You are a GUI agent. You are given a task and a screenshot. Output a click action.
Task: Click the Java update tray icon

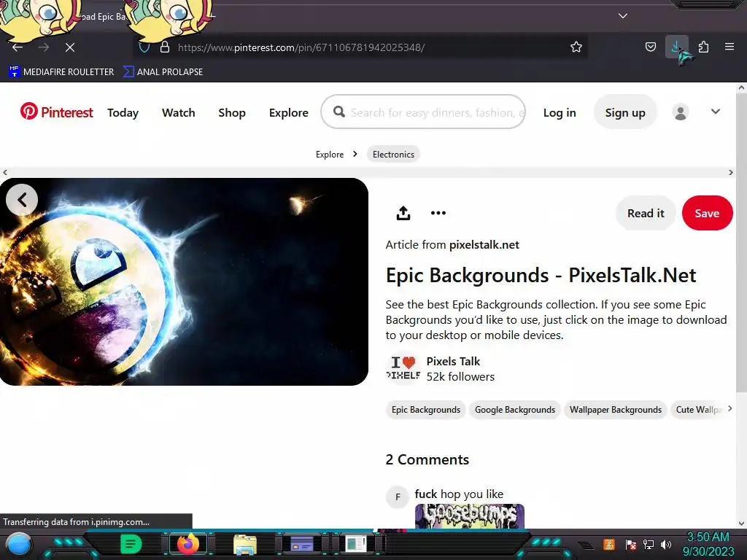point(609,544)
